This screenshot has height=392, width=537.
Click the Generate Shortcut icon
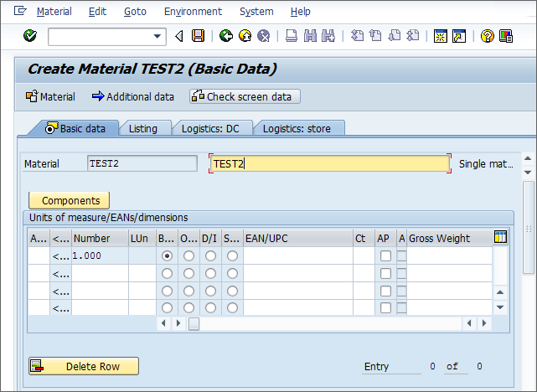[x=459, y=36]
